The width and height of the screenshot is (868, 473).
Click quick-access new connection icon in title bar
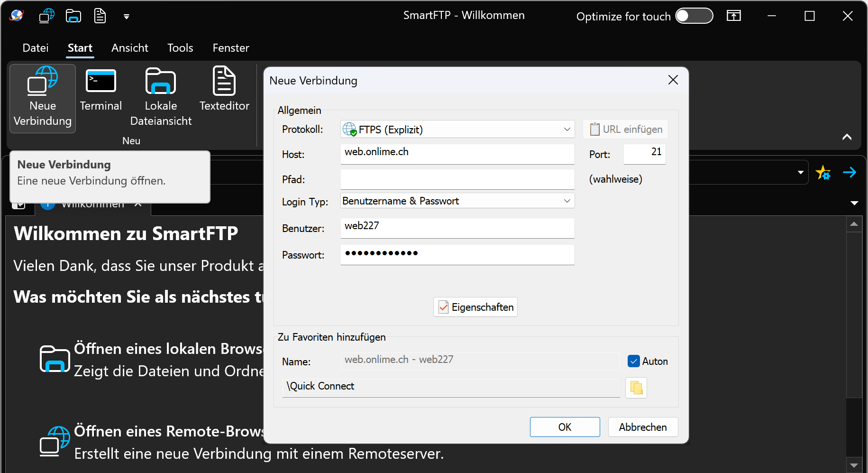pyautogui.click(x=46, y=16)
